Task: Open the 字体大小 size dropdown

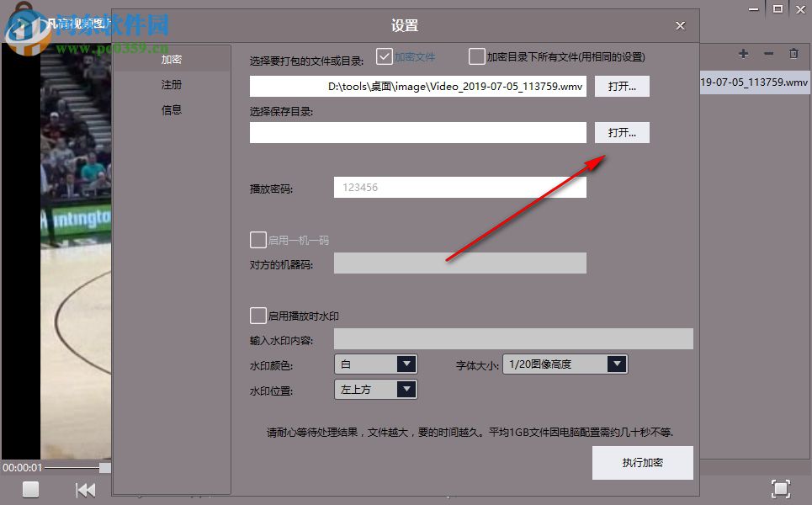Action: (x=617, y=364)
